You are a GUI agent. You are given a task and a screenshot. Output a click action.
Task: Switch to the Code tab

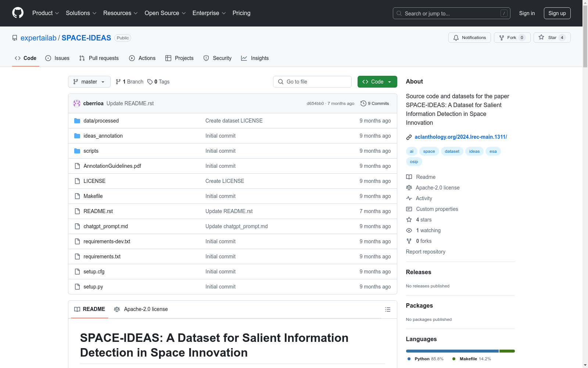(x=26, y=58)
